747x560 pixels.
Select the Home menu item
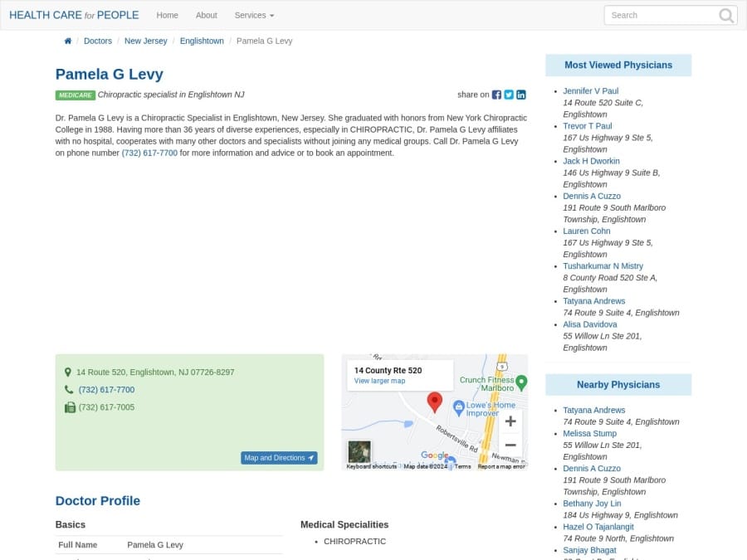tap(167, 15)
